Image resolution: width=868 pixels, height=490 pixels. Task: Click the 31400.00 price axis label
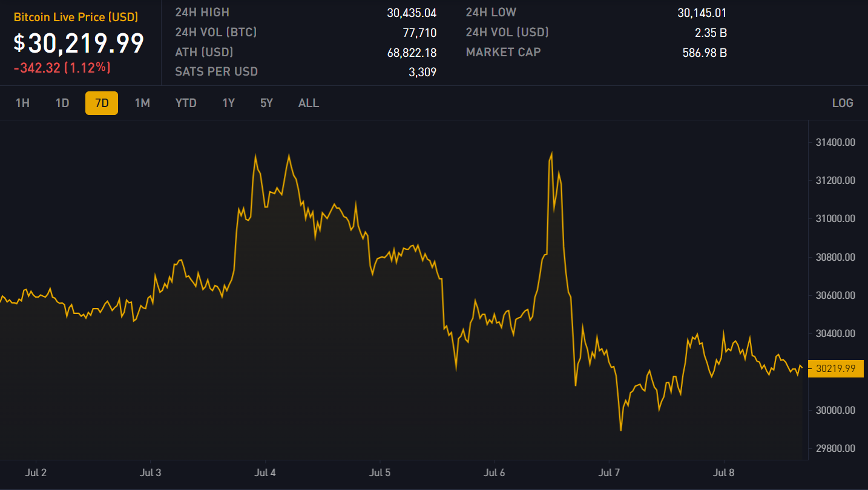835,143
